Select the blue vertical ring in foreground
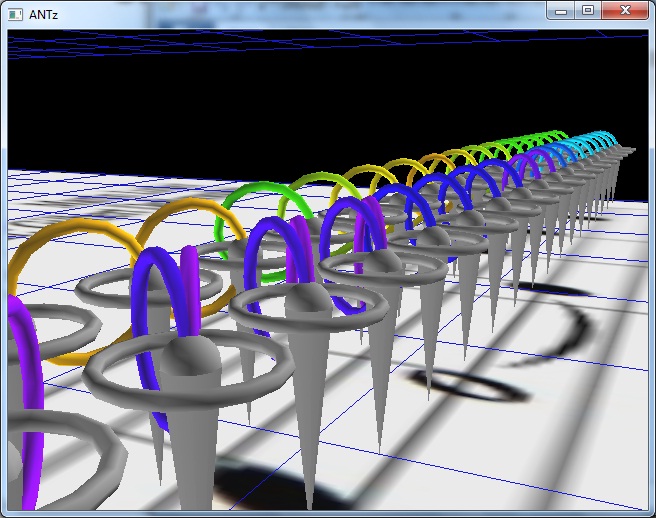 (148, 300)
